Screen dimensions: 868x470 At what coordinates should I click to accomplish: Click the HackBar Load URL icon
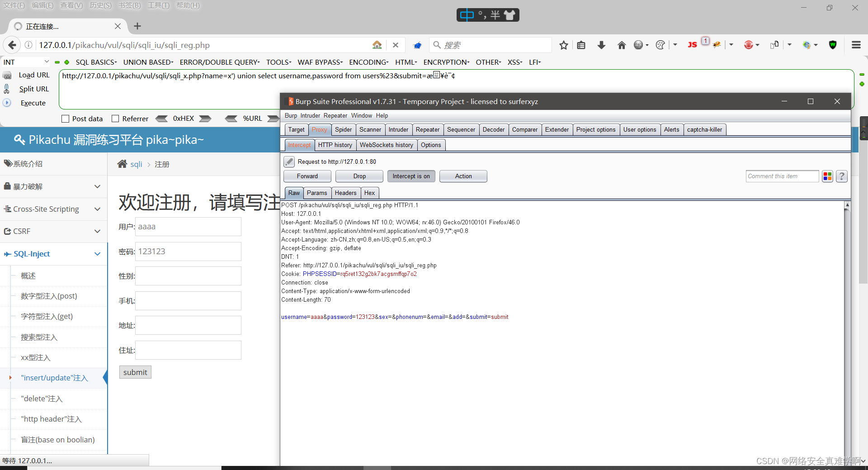tap(7, 75)
